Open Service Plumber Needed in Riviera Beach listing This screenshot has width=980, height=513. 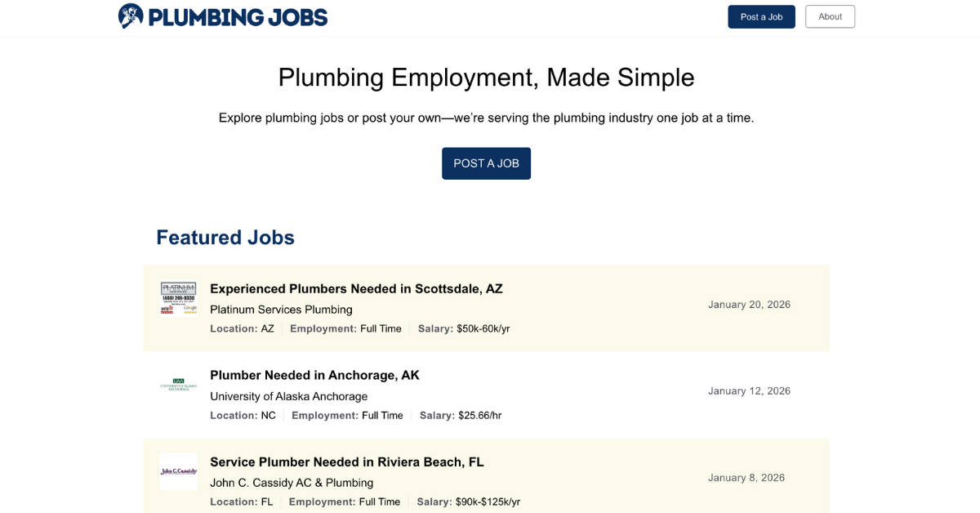(347, 462)
